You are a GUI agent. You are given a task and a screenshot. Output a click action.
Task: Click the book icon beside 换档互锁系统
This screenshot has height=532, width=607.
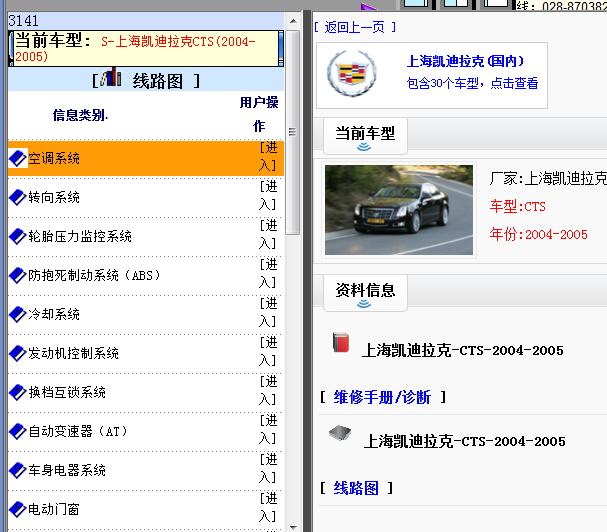pos(18,392)
